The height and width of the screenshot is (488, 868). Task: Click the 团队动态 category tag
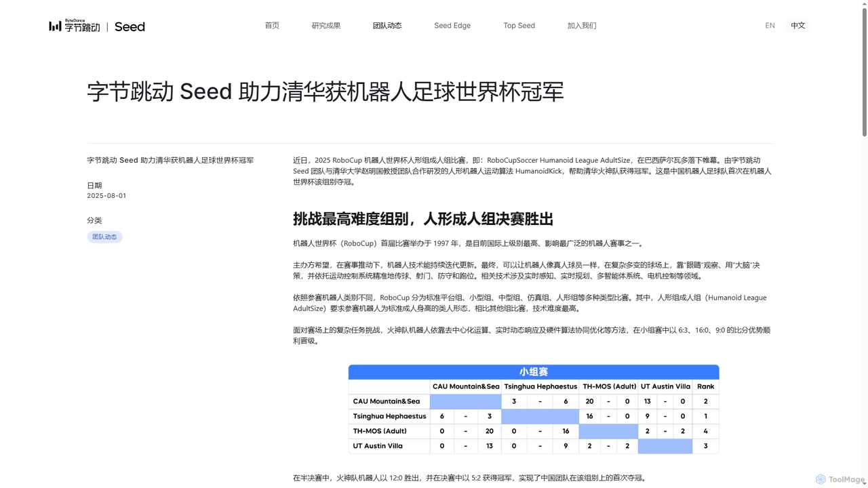tap(104, 237)
